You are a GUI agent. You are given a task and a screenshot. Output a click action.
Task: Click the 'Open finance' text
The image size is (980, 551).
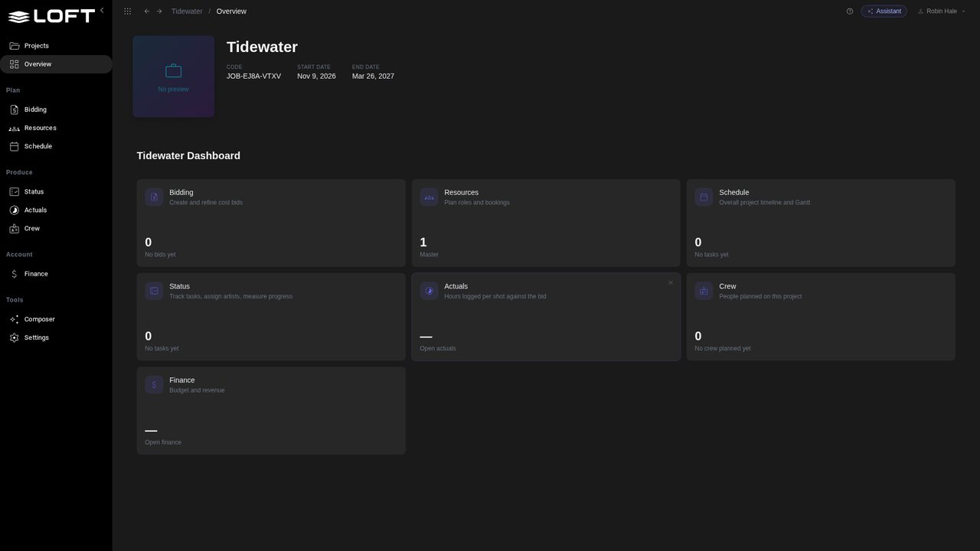click(163, 443)
